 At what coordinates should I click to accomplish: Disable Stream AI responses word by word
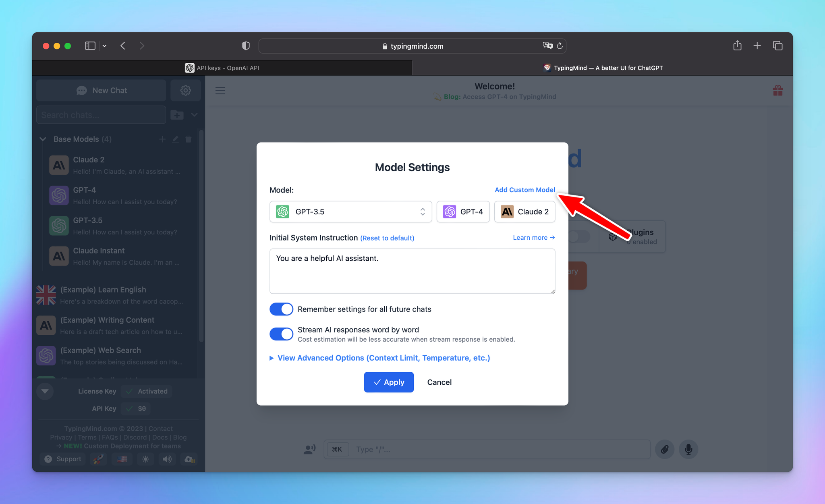(281, 334)
